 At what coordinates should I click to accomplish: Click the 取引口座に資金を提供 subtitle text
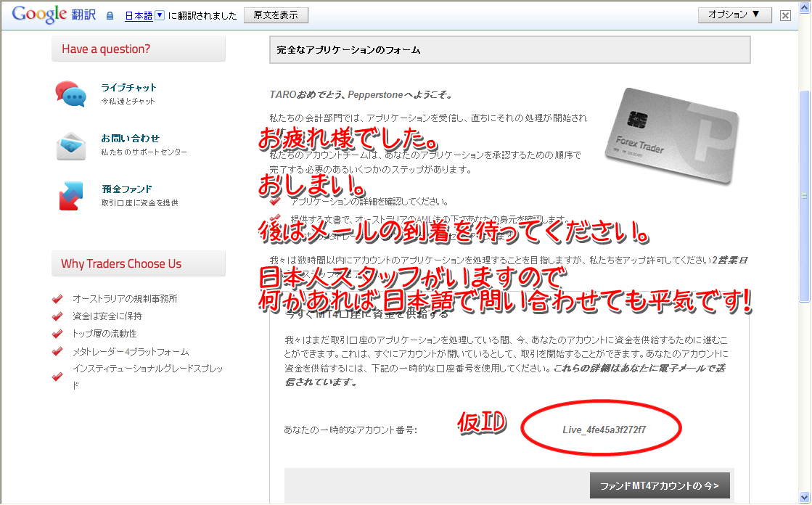tap(140, 203)
